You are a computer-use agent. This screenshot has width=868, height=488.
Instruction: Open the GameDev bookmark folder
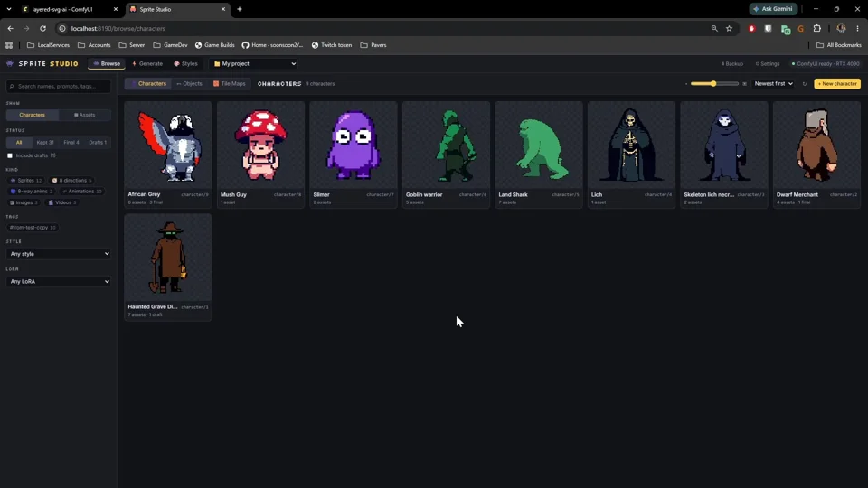click(170, 45)
